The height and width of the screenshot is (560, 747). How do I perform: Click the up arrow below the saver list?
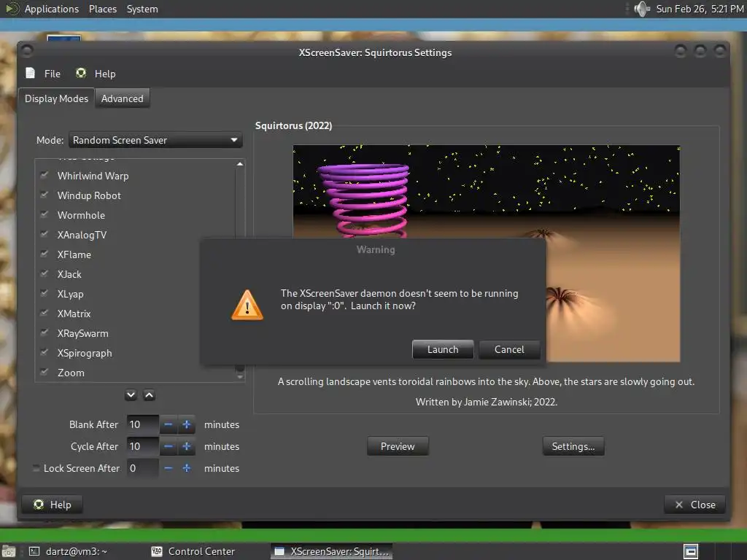[149, 394]
